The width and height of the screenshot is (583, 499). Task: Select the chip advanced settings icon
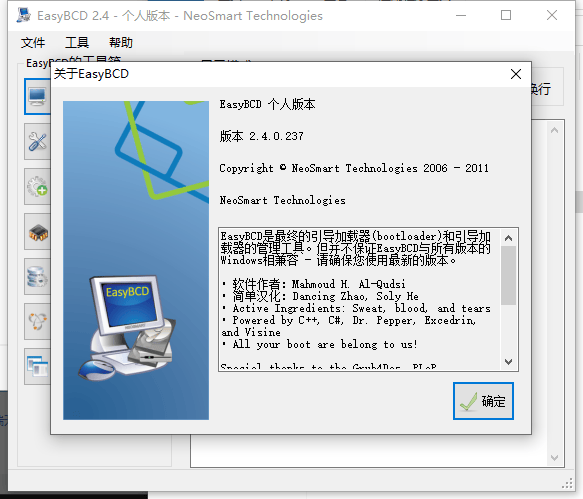click(x=38, y=232)
